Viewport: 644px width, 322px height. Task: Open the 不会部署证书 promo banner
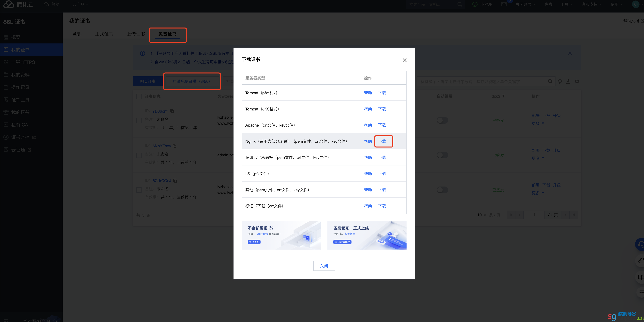(x=281, y=235)
